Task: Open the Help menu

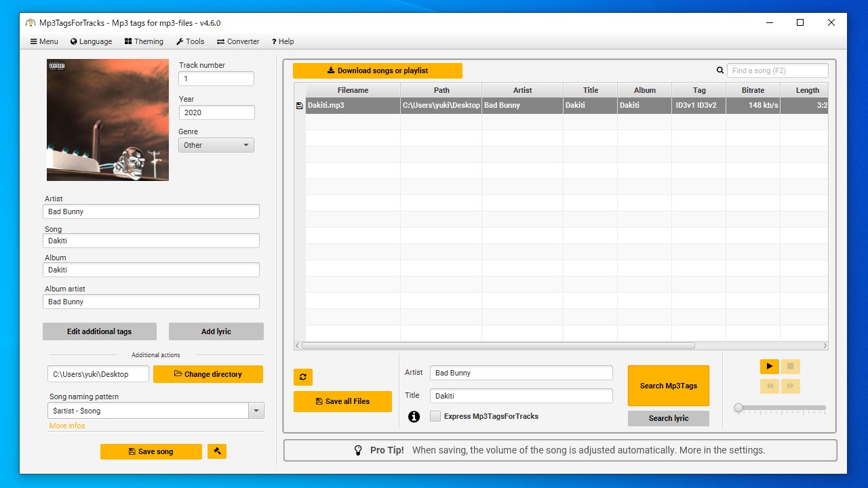Action: coord(283,41)
